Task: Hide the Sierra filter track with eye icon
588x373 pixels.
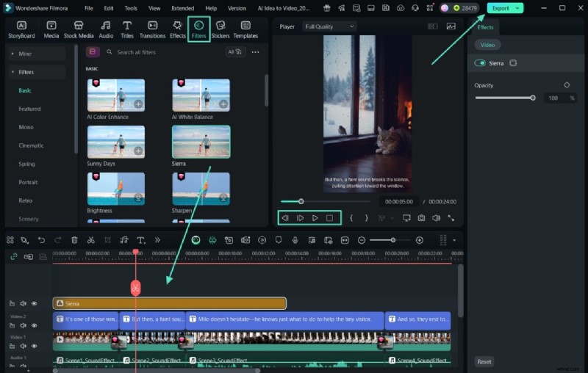Action: pos(34,303)
